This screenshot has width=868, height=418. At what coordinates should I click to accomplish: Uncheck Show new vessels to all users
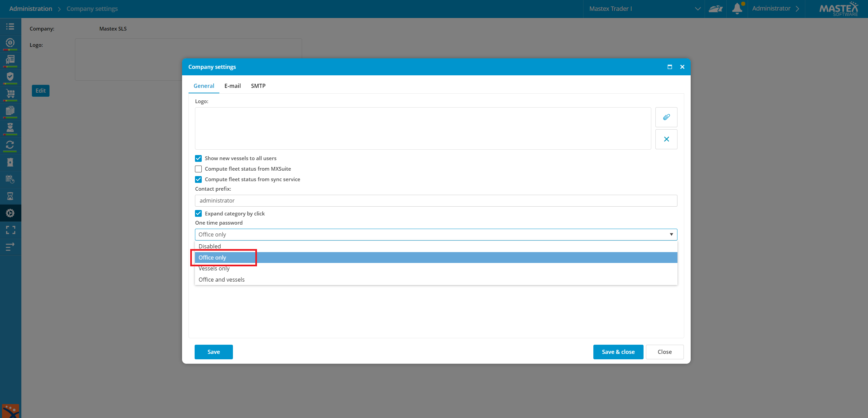198,158
